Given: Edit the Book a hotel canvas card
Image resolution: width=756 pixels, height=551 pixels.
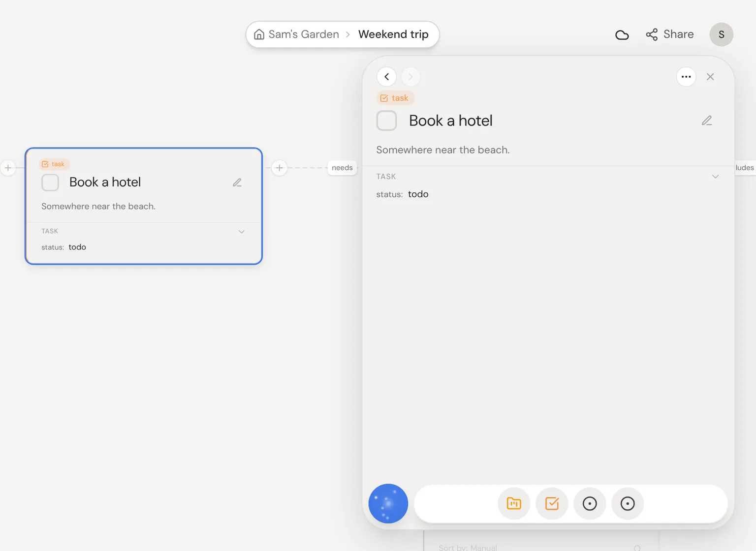Looking at the screenshot, I should [x=237, y=183].
